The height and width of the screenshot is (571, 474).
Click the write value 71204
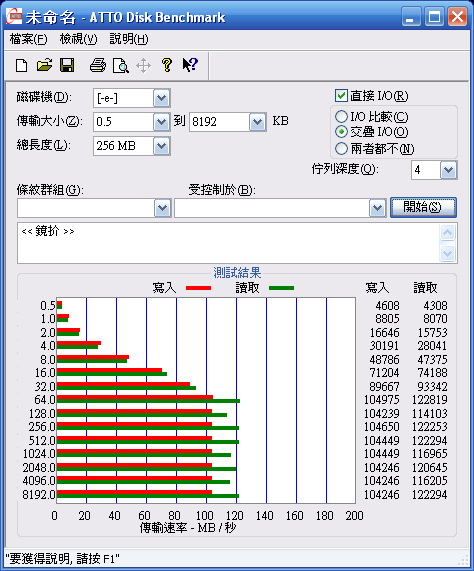click(x=384, y=373)
